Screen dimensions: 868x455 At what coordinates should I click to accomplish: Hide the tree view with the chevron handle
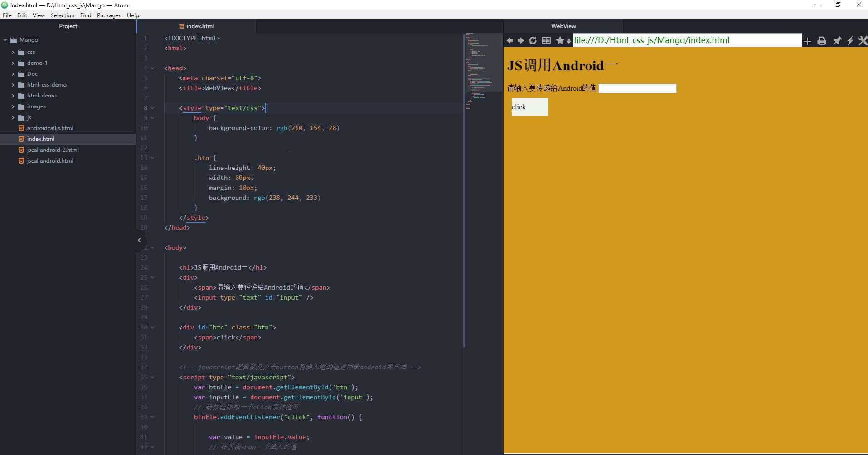140,240
